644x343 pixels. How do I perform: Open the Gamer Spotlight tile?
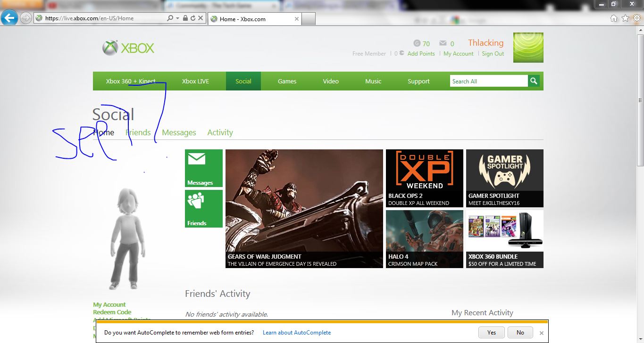[x=505, y=178]
